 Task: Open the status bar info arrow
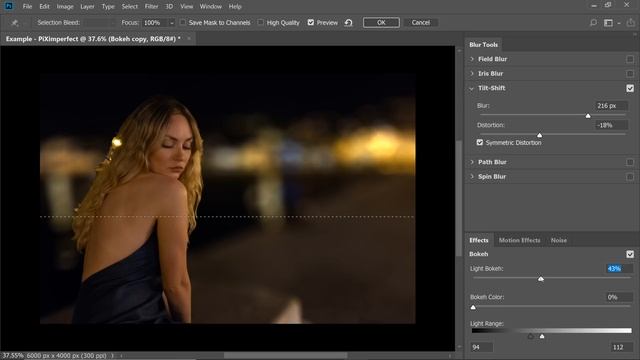click(113, 356)
